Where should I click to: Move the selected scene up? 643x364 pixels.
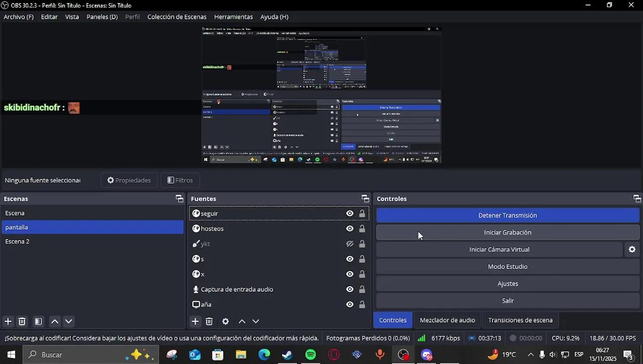pyautogui.click(x=55, y=322)
